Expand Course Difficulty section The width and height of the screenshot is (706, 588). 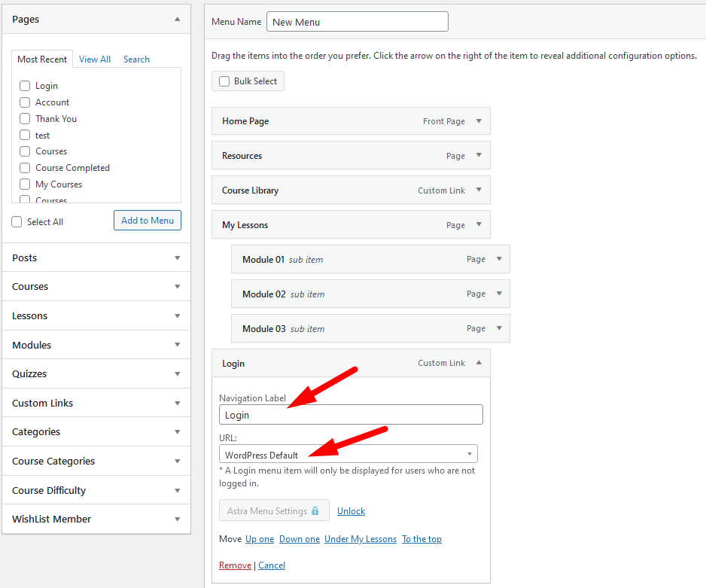178,490
